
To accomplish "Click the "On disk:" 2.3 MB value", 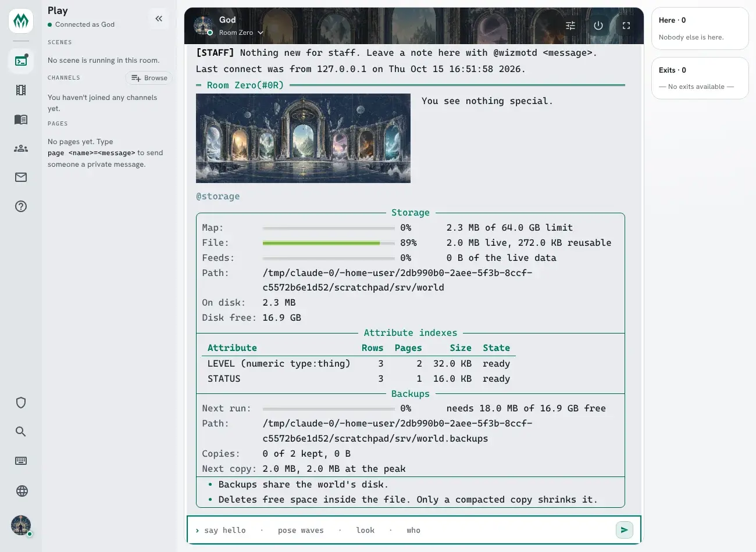I will point(279,303).
